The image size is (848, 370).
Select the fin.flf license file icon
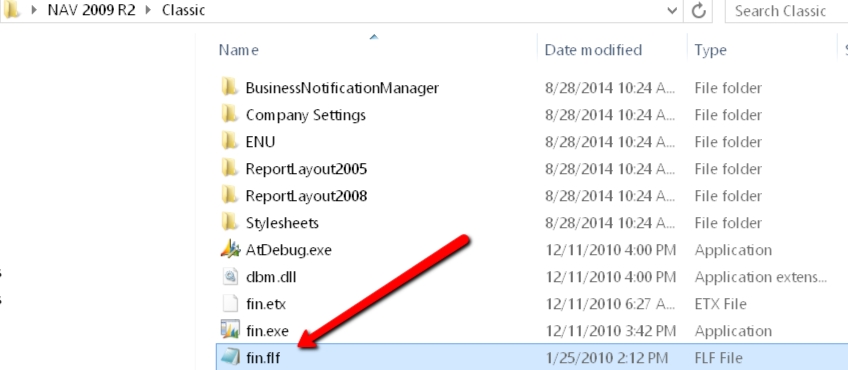[x=230, y=357]
